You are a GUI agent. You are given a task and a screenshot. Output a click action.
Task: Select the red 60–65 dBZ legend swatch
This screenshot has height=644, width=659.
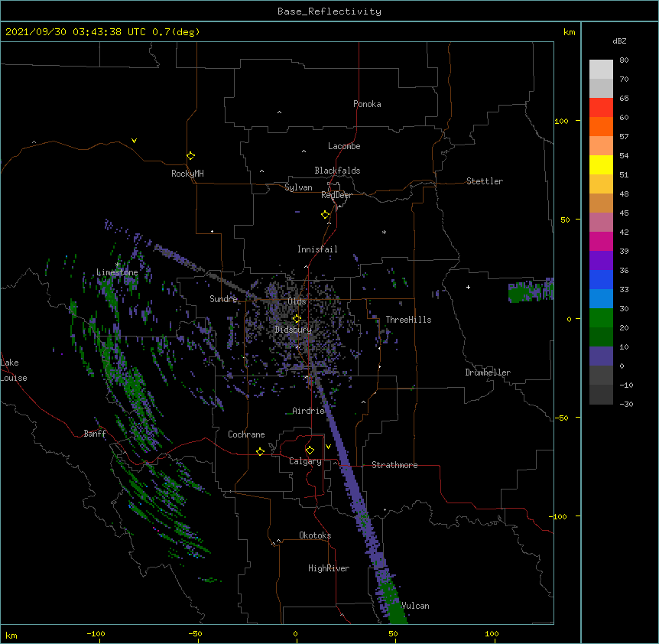pyautogui.click(x=601, y=108)
